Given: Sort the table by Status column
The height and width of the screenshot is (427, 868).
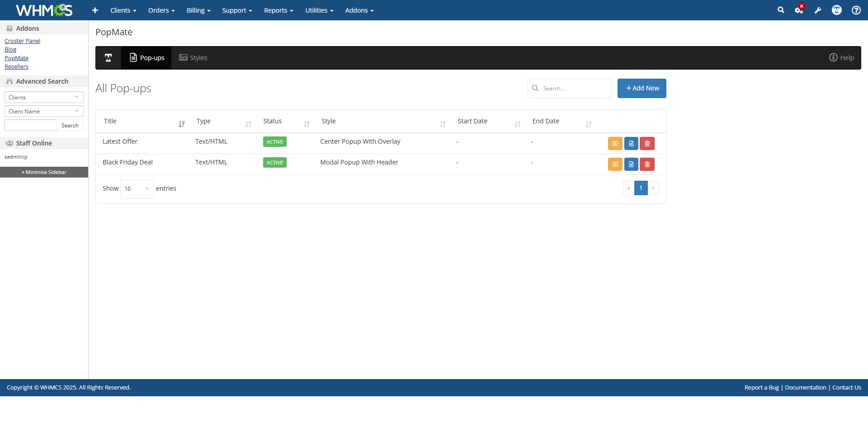Looking at the screenshot, I should [x=286, y=122].
